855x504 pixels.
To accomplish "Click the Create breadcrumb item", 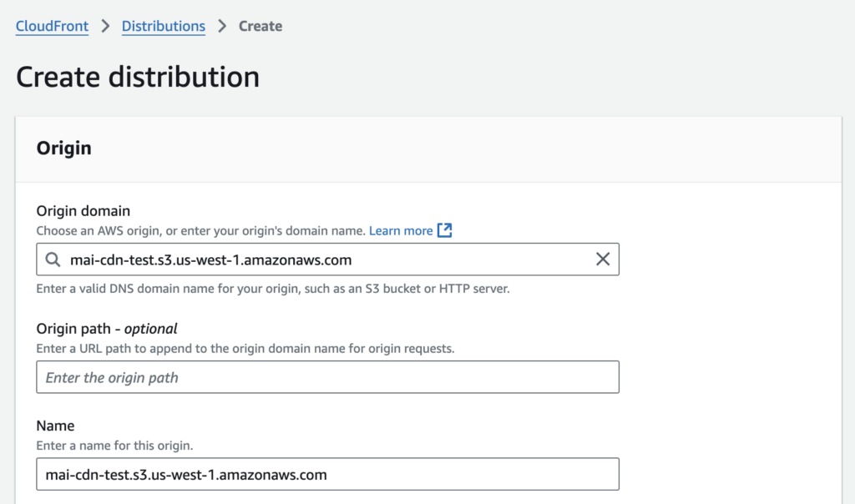I will click(x=260, y=26).
